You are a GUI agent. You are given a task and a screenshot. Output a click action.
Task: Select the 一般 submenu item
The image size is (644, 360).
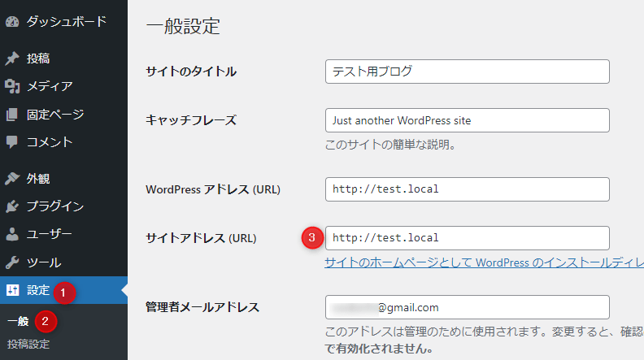[18, 321]
